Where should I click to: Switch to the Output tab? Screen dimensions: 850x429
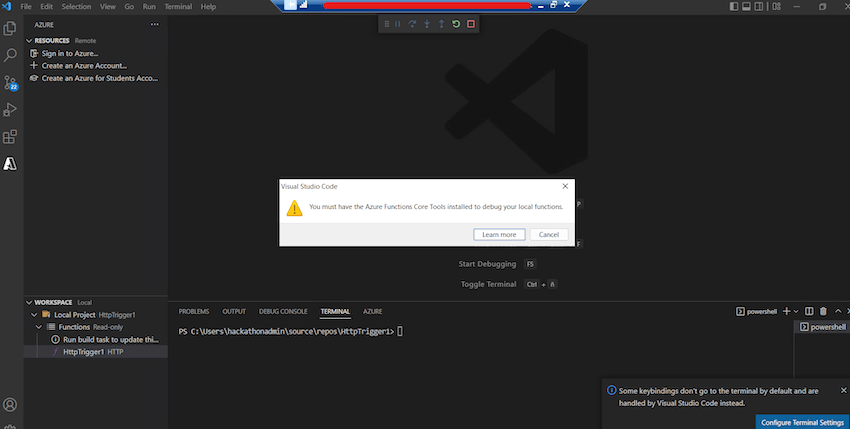(x=234, y=311)
